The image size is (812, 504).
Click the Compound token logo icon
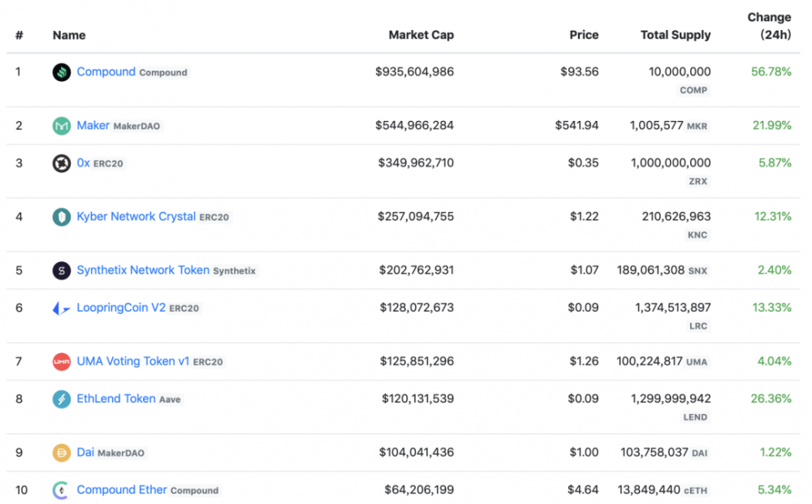[x=62, y=72]
